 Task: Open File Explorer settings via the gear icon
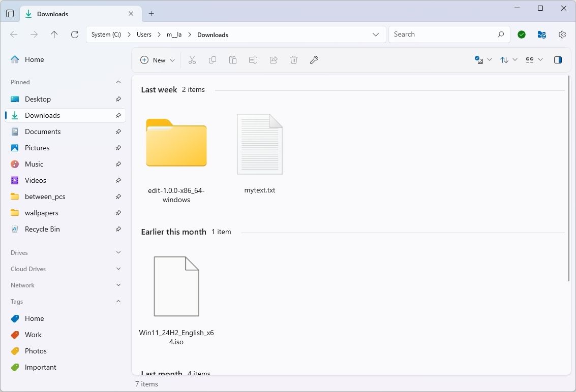[562, 34]
